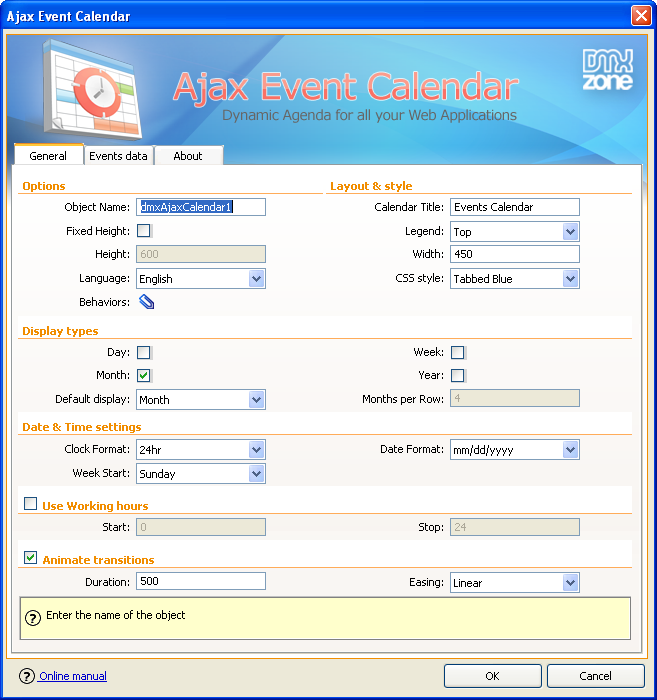The image size is (657, 700).
Task: Click the working hours Stop field
Action: coord(515,527)
